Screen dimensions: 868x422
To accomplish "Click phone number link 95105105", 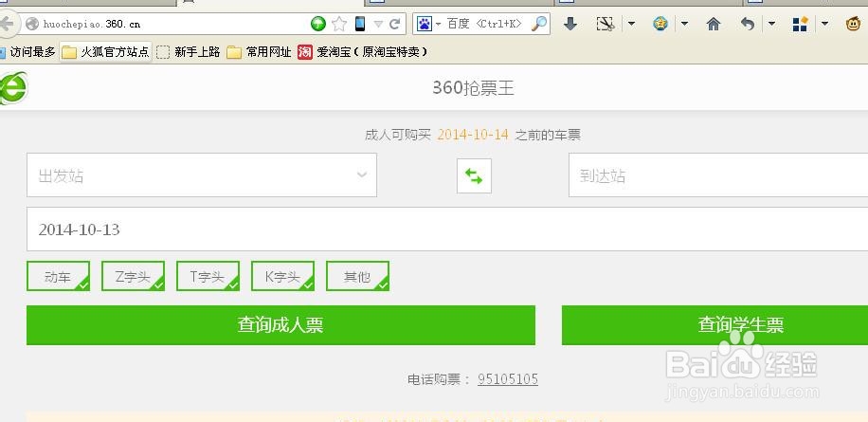I will 508,379.
